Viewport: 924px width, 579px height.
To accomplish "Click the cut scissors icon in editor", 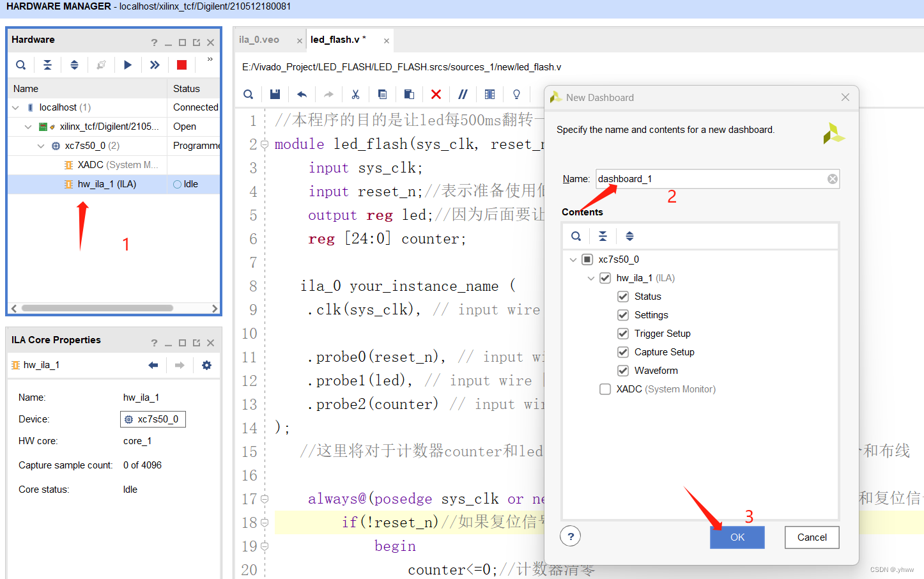I will click(x=355, y=95).
